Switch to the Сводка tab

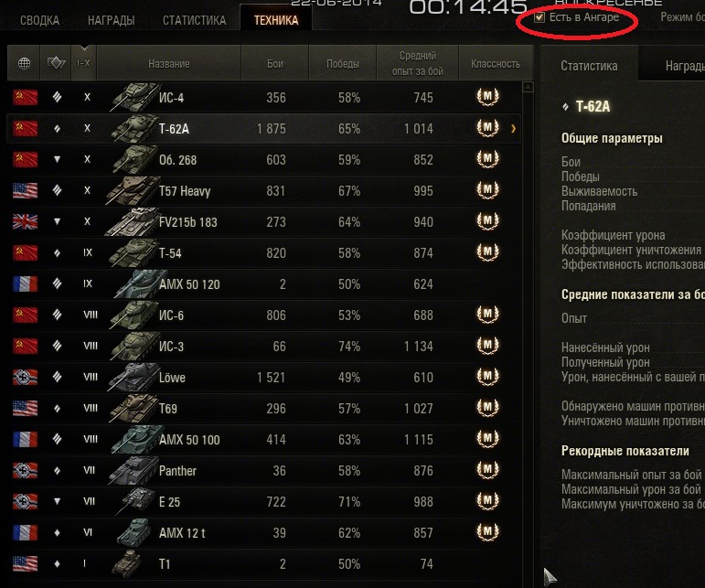tap(39, 20)
